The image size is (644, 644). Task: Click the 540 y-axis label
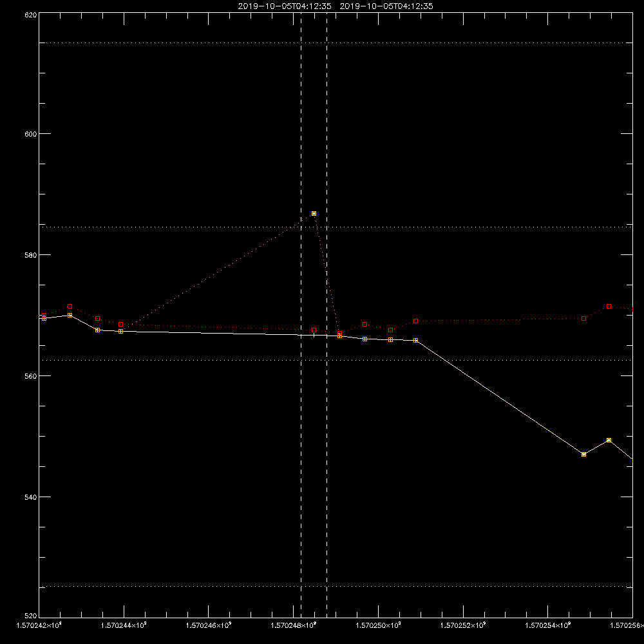(31, 497)
